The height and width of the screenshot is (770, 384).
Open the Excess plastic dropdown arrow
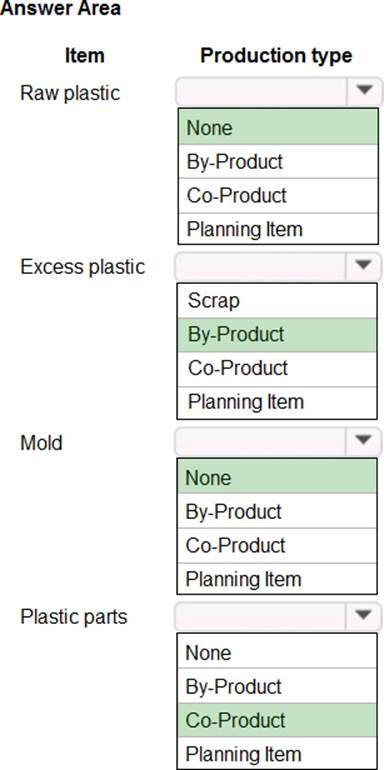(x=364, y=266)
